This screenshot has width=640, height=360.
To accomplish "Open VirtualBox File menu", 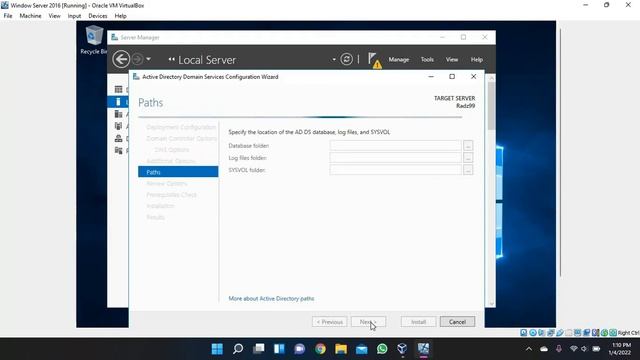I will pos(8,16).
